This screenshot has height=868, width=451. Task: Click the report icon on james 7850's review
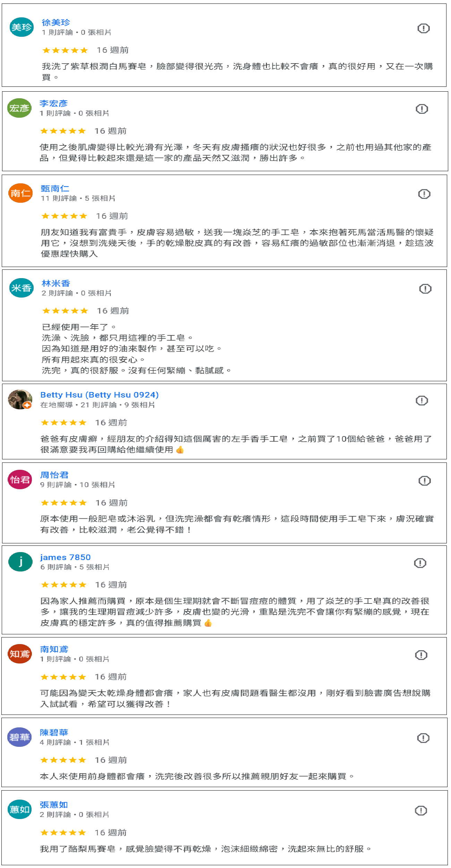pos(420,563)
